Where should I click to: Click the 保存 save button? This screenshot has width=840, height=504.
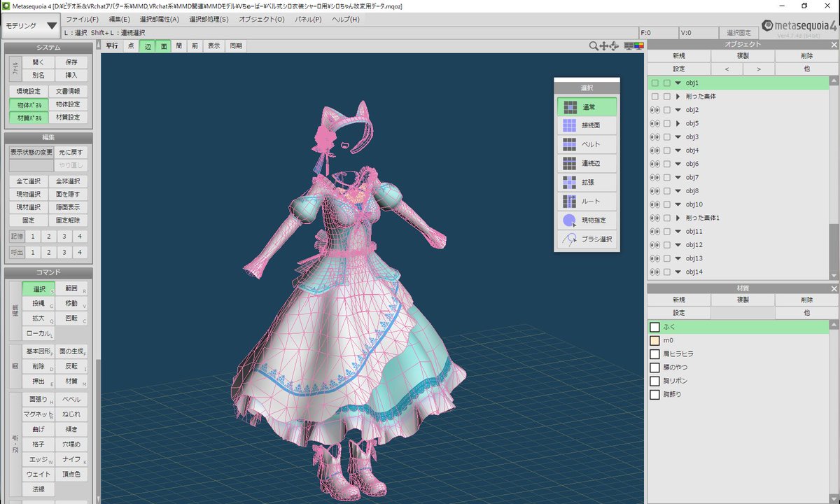(x=71, y=62)
